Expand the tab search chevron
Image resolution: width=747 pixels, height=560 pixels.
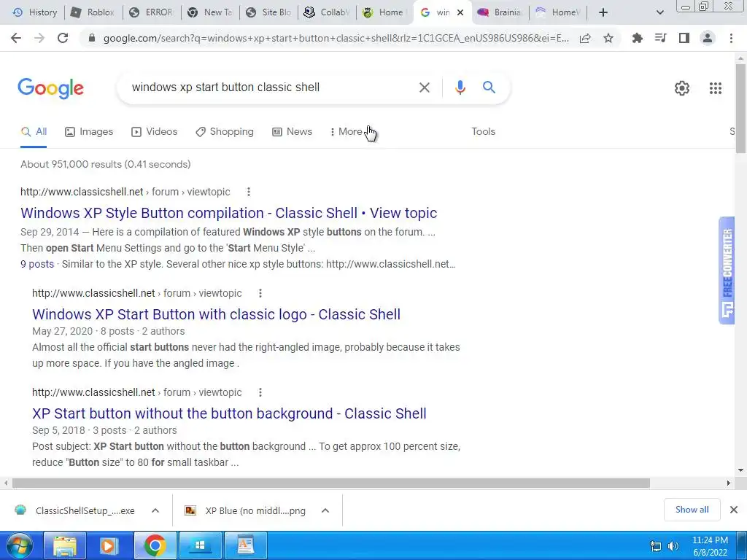click(x=659, y=12)
